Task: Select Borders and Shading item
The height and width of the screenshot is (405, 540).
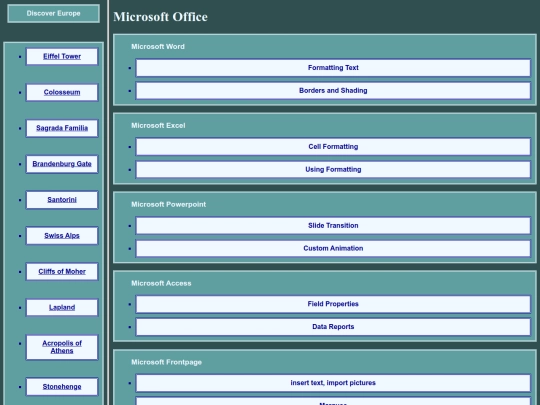Action: pos(333,91)
